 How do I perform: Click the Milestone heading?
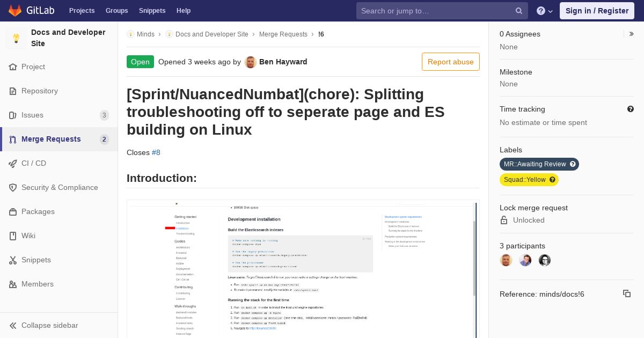(516, 72)
